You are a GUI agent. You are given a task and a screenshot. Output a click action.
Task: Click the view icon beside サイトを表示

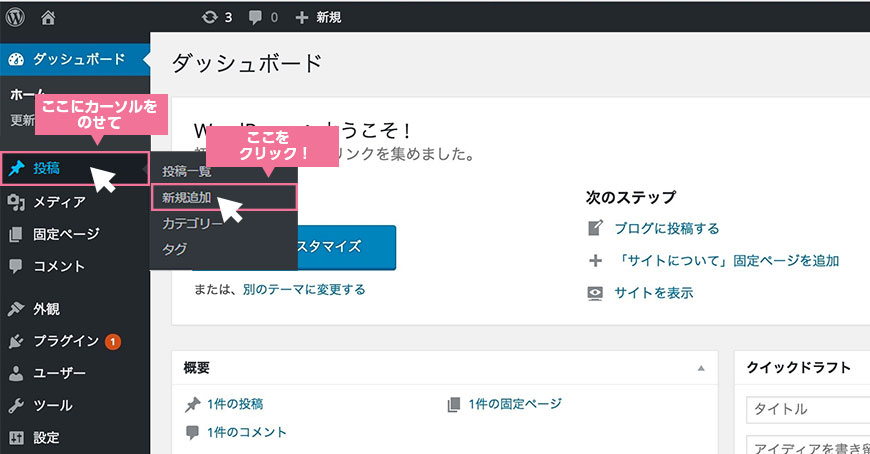[x=595, y=293]
